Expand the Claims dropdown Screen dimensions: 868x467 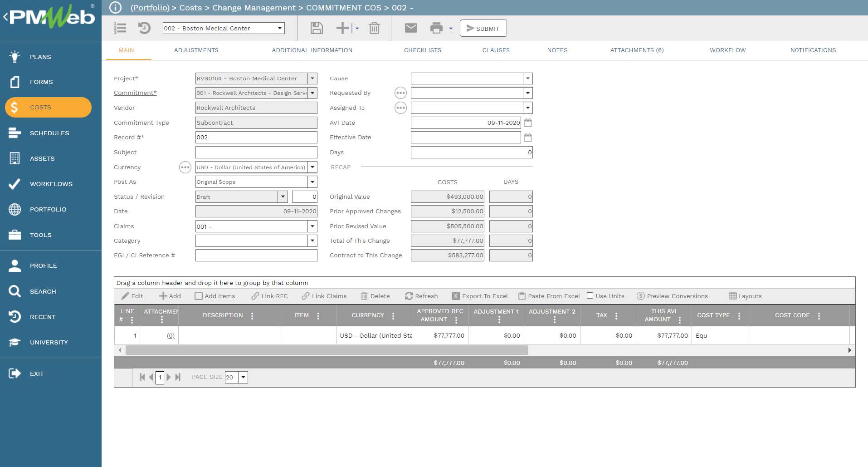coord(312,226)
